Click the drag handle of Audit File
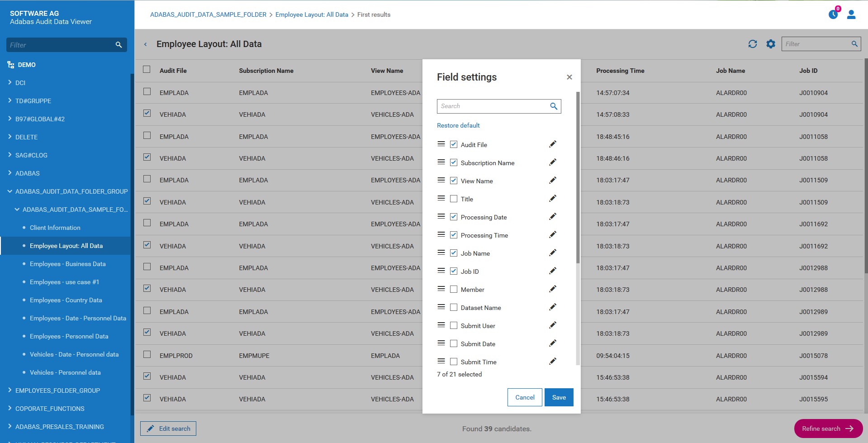This screenshot has width=868, height=443. [441, 144]
